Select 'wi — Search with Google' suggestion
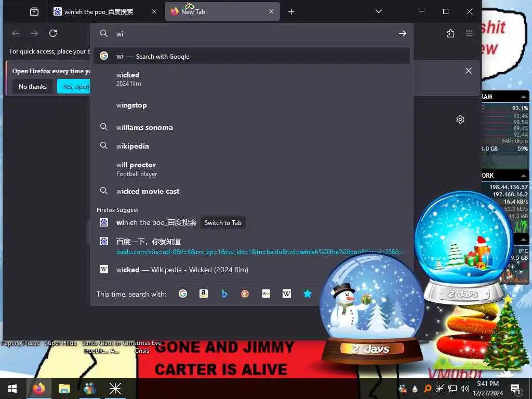The width and height of the screenshot is (532, 399). click(x=252, y=56)
